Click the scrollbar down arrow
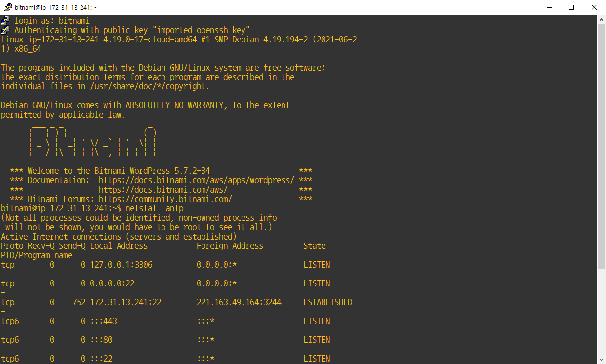The width and height of the screenshot is (606, 364). tap(601, 359)
